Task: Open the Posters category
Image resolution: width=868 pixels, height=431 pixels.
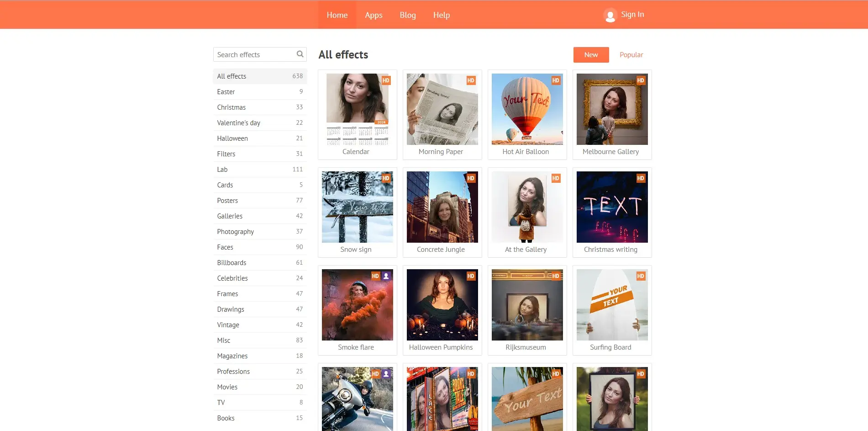Action: [x=260, y=201]
